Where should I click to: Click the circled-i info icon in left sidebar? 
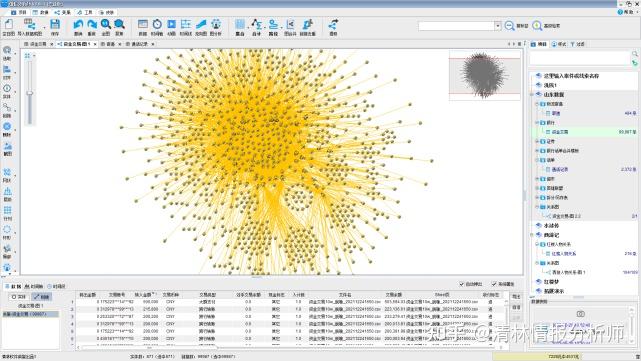(x=7, y=88)
